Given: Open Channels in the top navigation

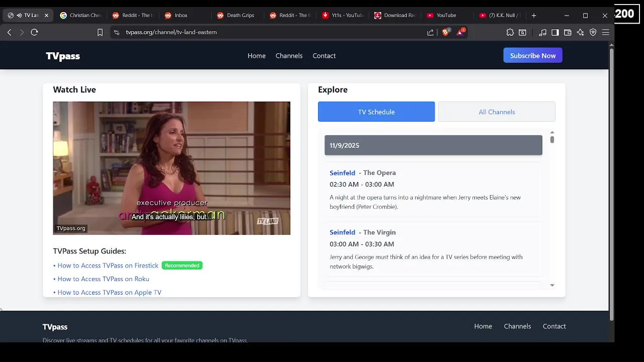Looking at the screenshot, I should [x=289, y=56].
